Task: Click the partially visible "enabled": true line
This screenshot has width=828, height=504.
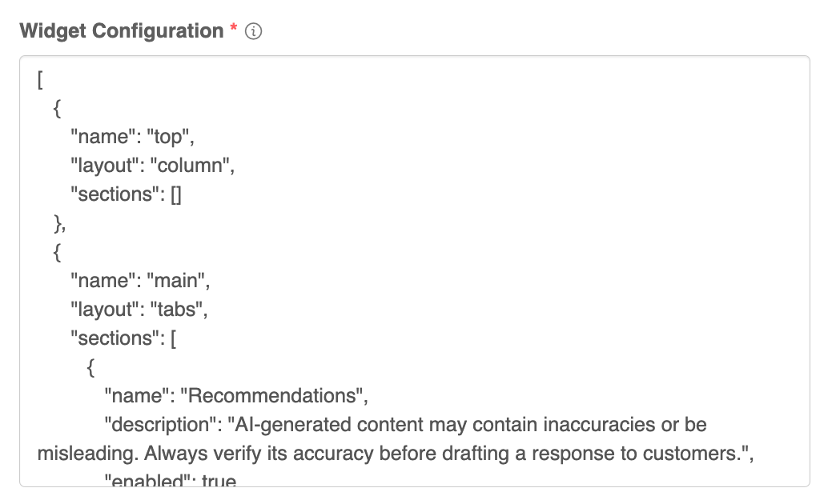Action: point(171,481)
